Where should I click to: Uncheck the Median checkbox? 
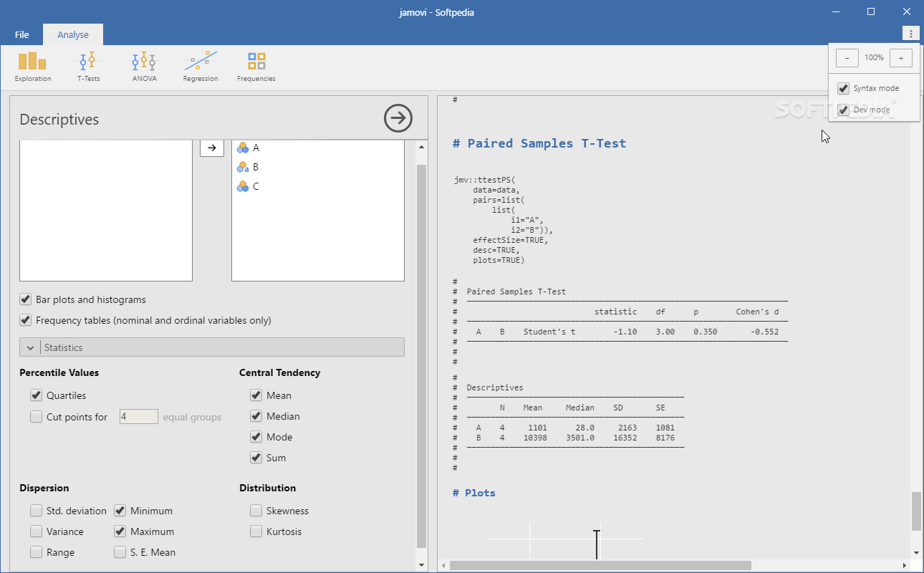[x=256, y=416]
